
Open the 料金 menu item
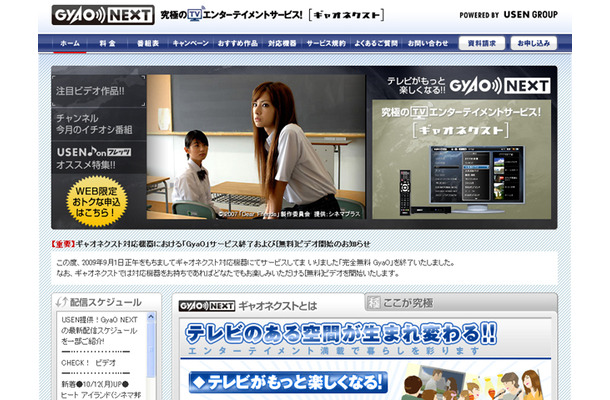107,44
